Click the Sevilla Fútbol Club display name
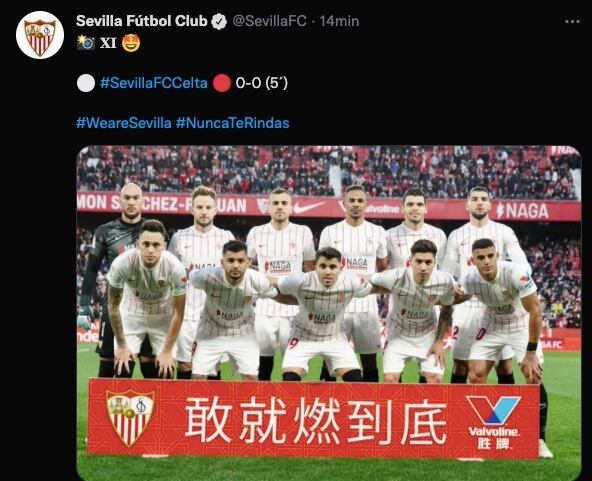 tap(142, 21)
